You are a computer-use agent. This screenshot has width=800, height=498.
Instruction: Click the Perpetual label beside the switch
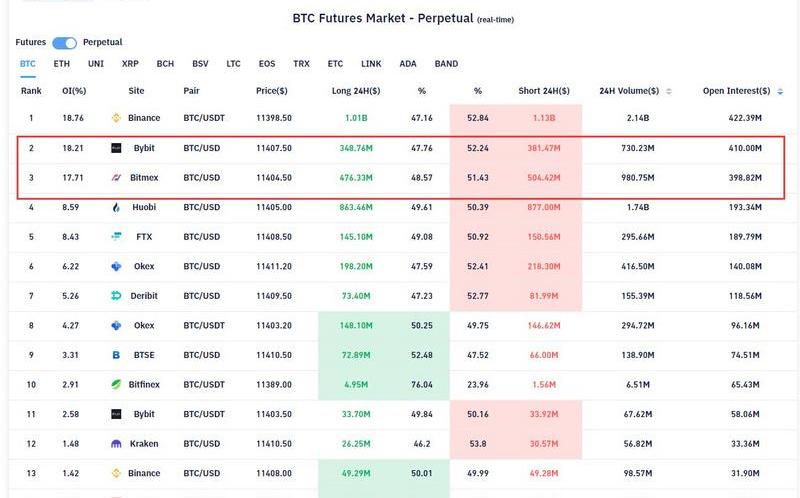click(x=102, y=43)
